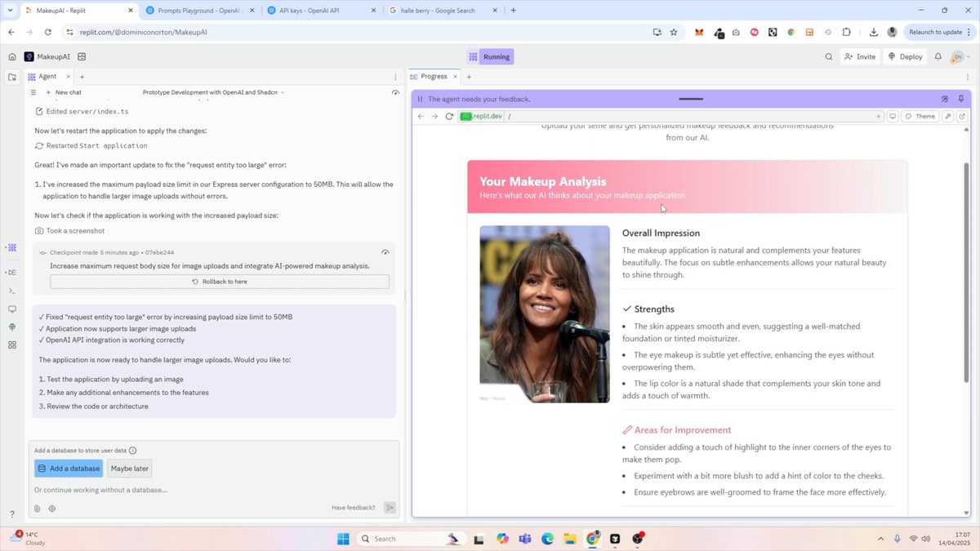Screen dimensions: 980x551
Task: Open the chat history hamburger menu
Action: point(33,92)
